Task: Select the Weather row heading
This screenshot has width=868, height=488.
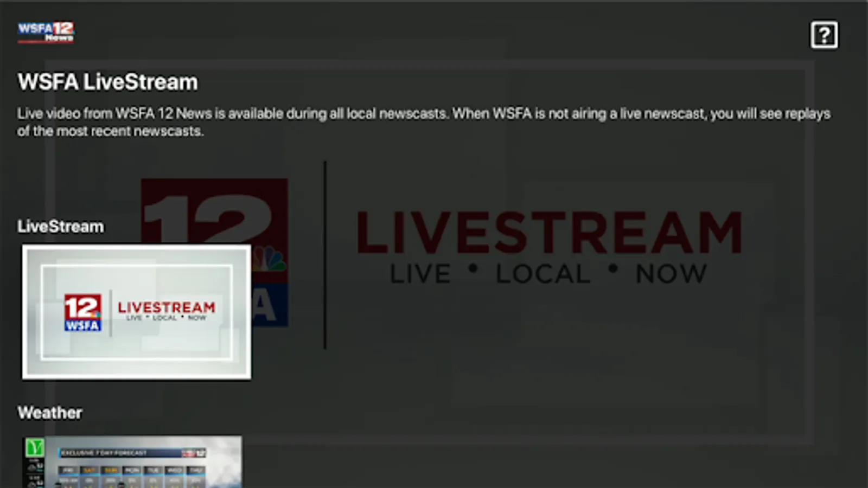Action: (x=50, y=413)
